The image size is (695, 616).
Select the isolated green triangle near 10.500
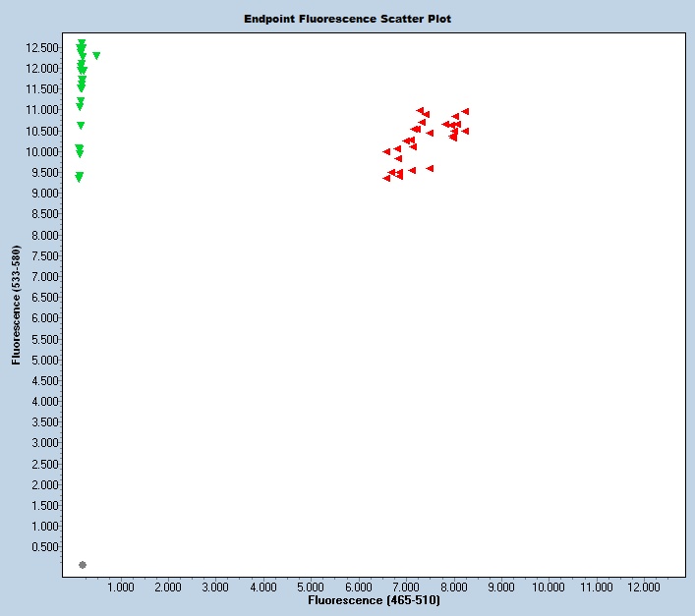pyautogui.click(x=81, y=126)
